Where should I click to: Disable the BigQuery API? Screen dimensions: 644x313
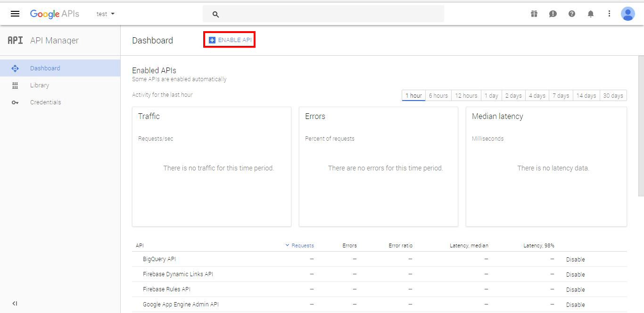click(576, 260)
